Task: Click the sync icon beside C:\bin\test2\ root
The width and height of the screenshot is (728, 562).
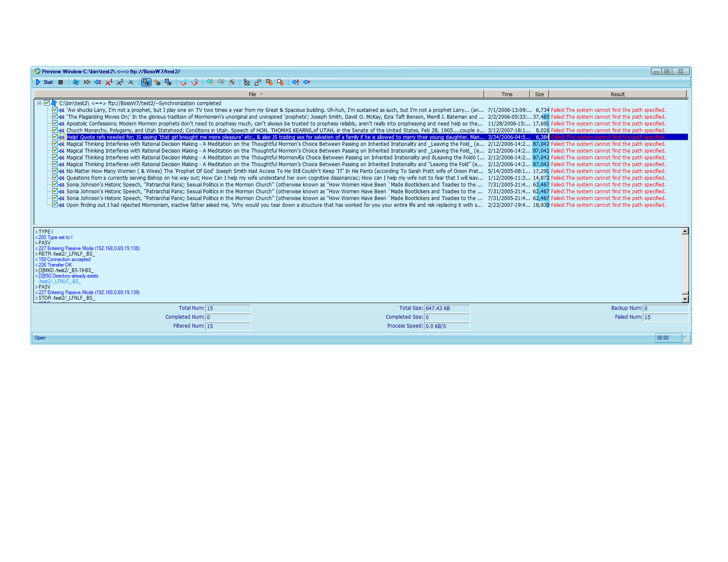Action: [x=54, y=103]
